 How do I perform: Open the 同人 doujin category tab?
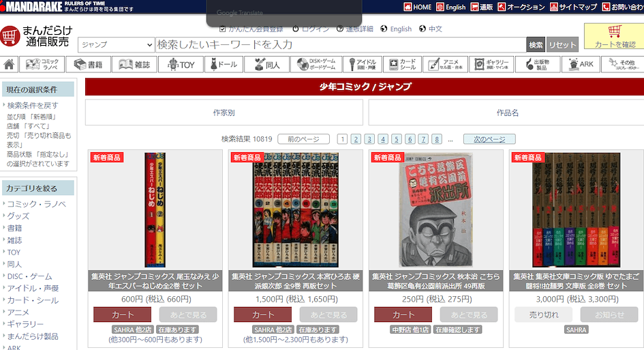pyautogui.click(x=266, y=64)
